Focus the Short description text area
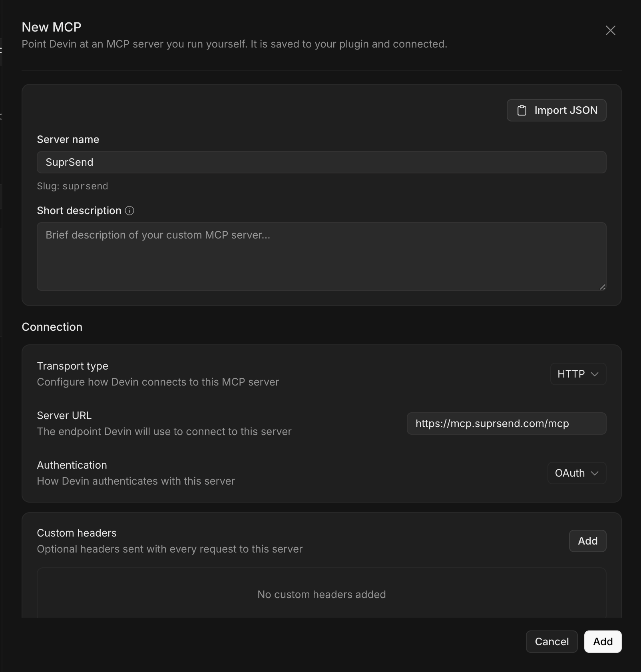641x672 pixels. [321, 256]
